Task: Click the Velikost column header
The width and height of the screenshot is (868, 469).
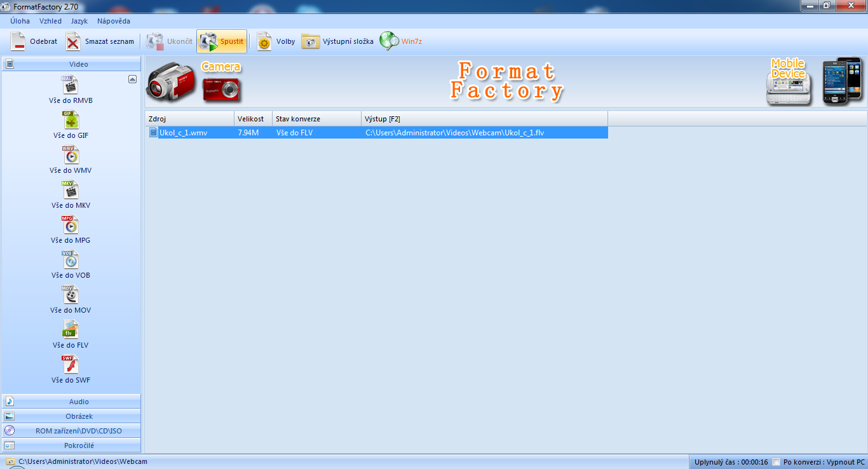Action: tap(254, 119)
